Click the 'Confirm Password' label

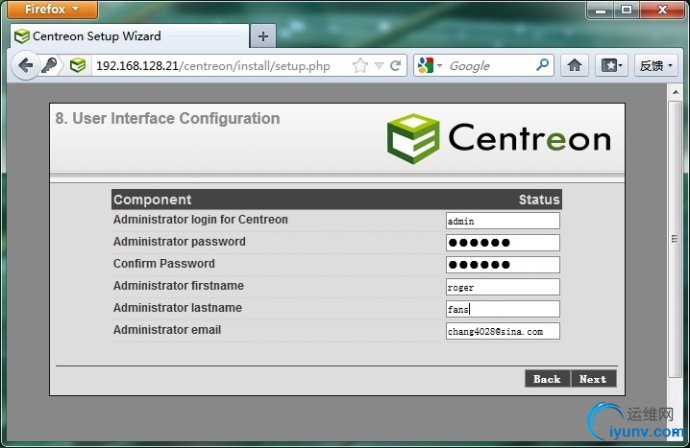164,264
